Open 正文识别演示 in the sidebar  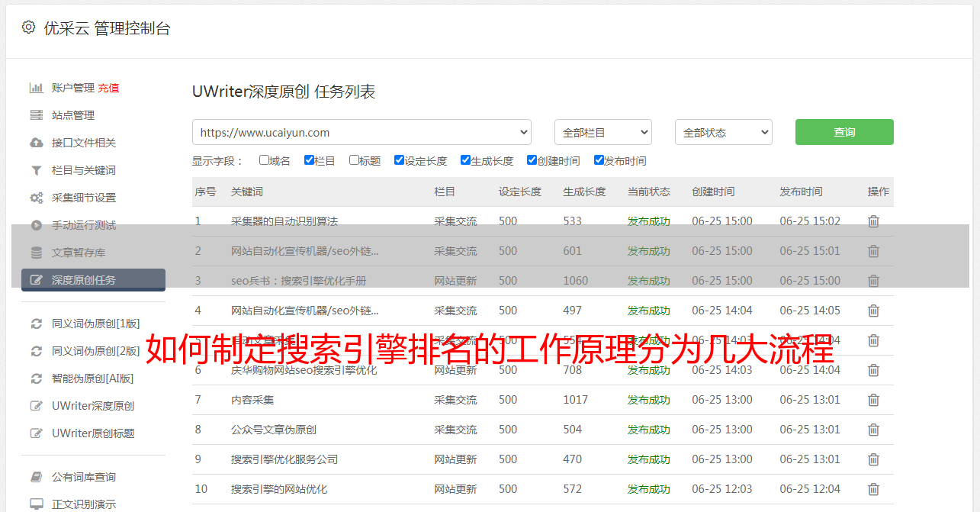coord(84,504)
